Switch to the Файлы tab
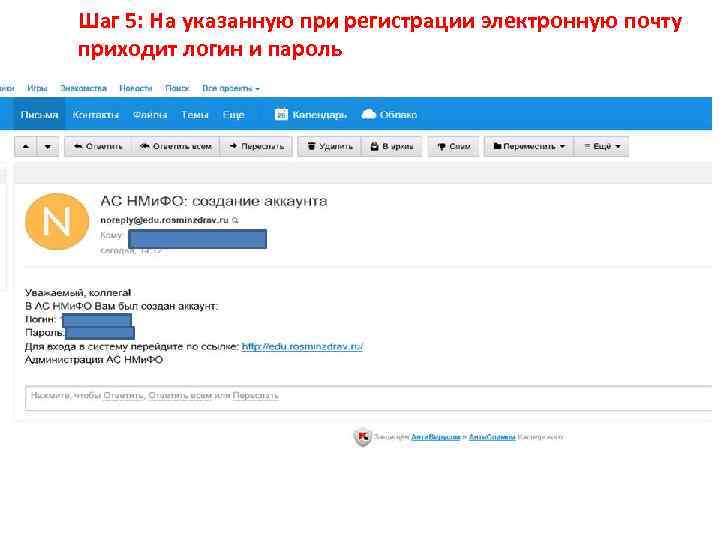Image resolution: width=720 pixels, height=540 pixels. [x=150, y=115]
